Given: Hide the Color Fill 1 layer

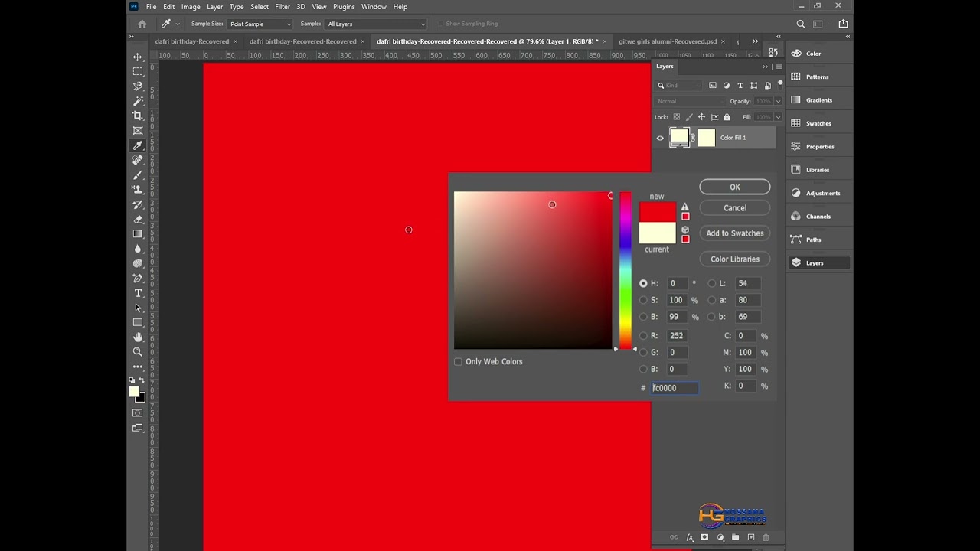Looking at the screenshot, I should (x=660, y=138).
